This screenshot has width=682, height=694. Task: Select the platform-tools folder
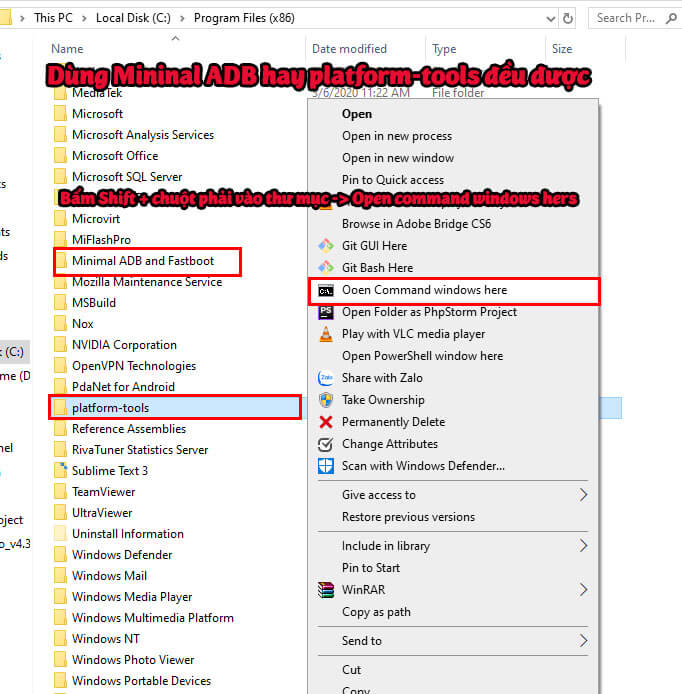pos(110,408)
